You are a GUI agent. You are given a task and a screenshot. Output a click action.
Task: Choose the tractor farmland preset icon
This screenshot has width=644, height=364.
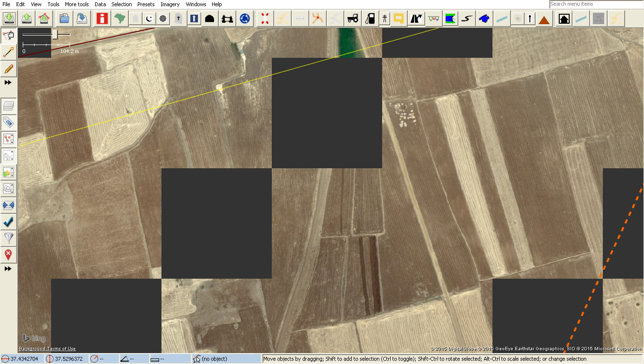click(x=353, y=18)
